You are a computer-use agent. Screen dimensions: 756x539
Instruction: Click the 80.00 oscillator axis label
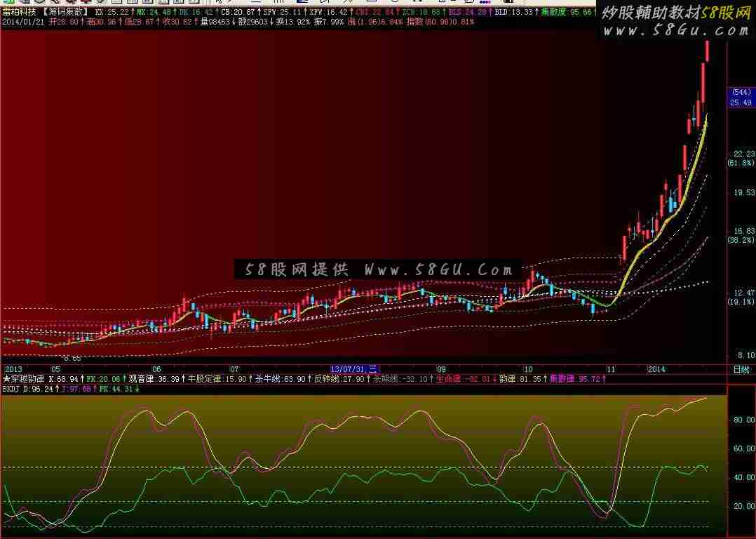click(x=744, y=420)
